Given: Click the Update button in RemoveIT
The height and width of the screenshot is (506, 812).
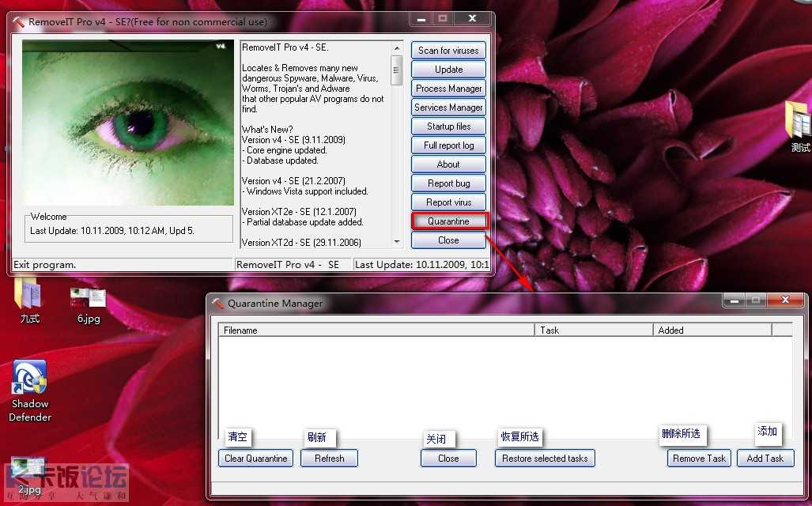Looking at the screenshot, I should pos(448,70).
